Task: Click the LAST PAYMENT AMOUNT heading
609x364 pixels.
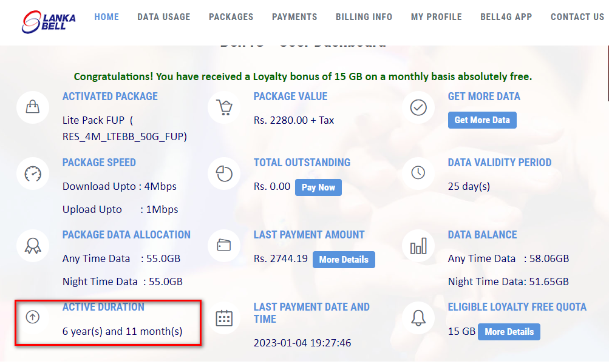Action: point(309,235)
